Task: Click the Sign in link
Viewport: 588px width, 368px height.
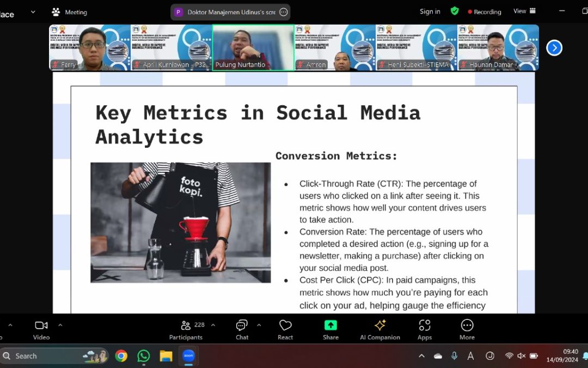Action: (x=430, y=11)
